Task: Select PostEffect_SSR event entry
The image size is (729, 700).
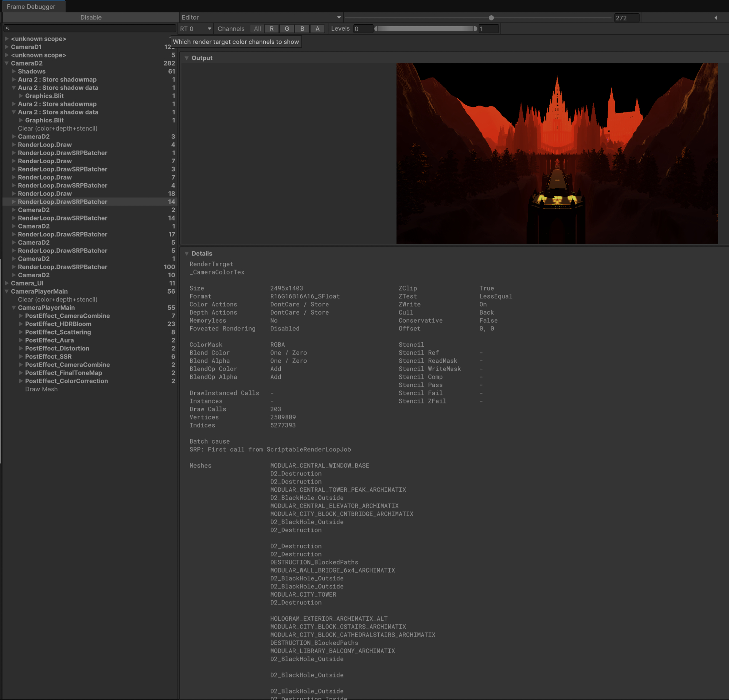Action: 48,356
